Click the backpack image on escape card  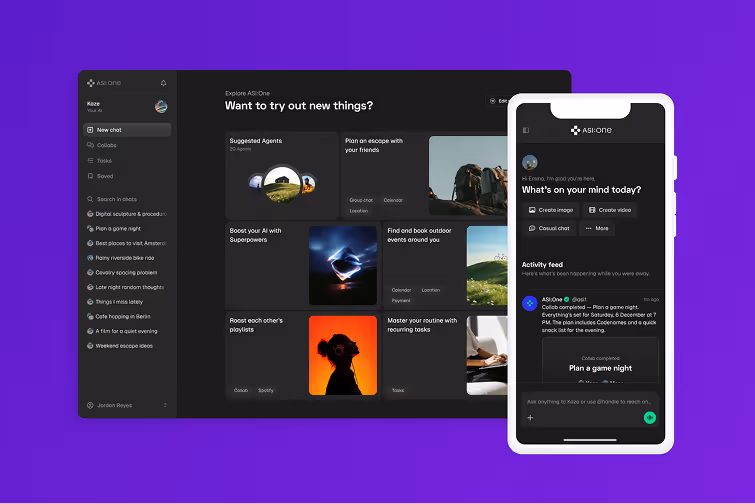[468, 175]
